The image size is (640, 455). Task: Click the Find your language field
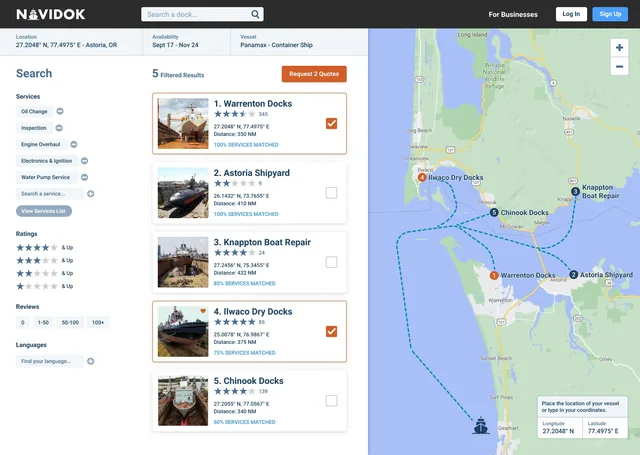pyautogui.click(x=50, y=361)
